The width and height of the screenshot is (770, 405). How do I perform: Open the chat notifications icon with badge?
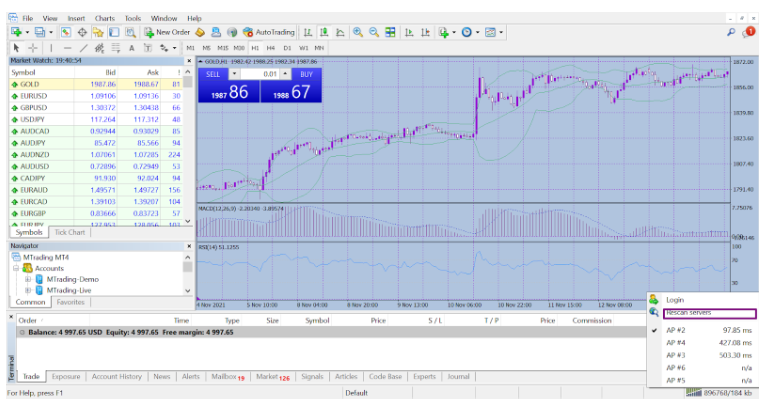click(x=748, y=32)
